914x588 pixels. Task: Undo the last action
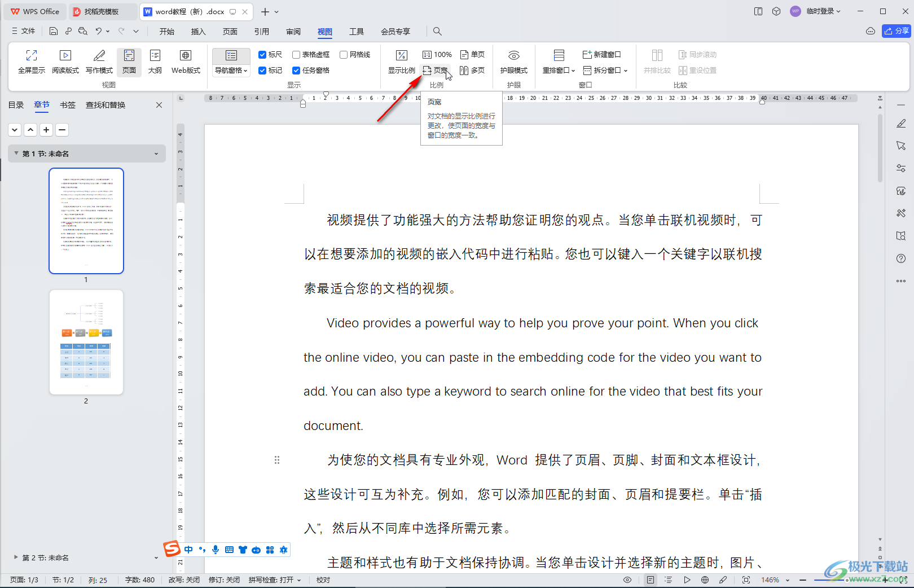99,32
